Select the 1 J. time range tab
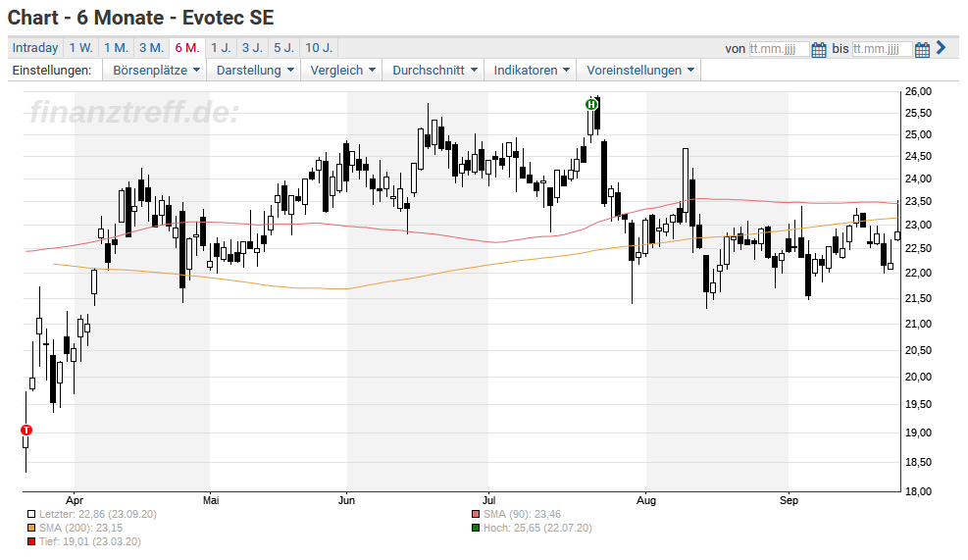968x560 pixels. (221, 47)
